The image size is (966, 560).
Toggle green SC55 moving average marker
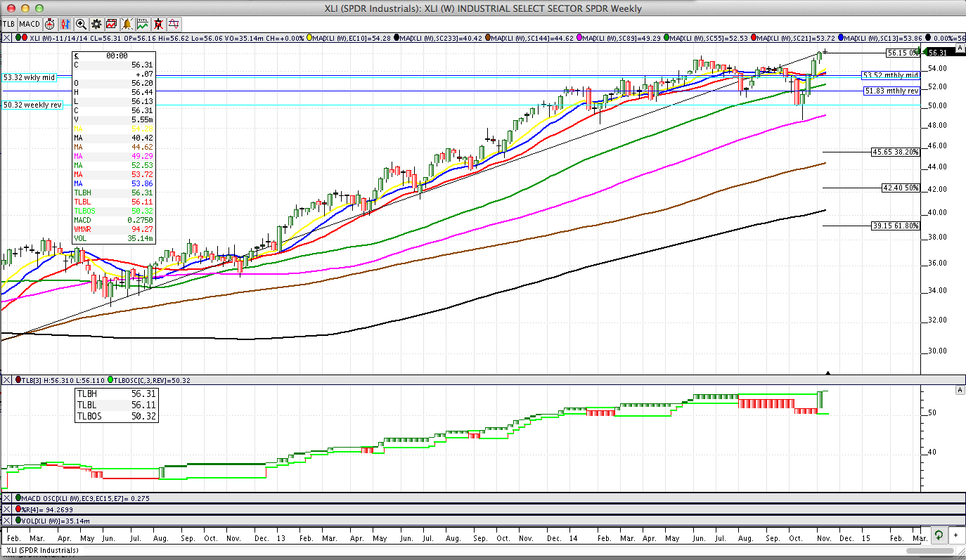point(666,37)
